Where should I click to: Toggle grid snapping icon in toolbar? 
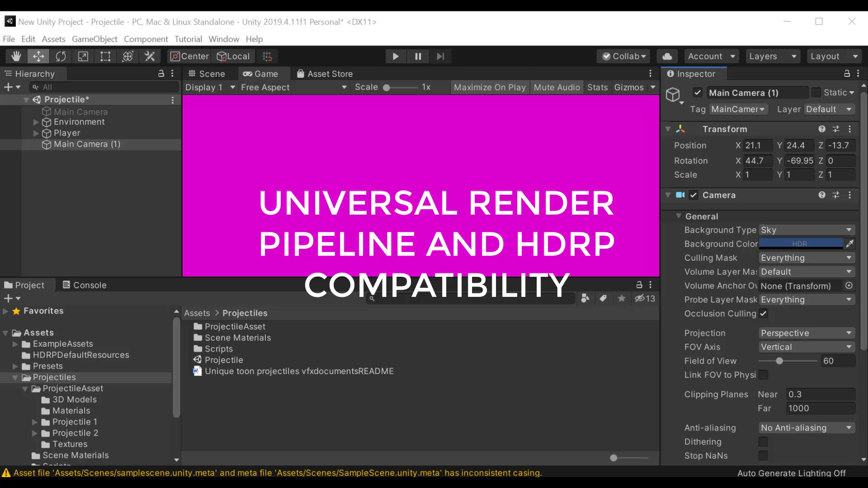267,56
